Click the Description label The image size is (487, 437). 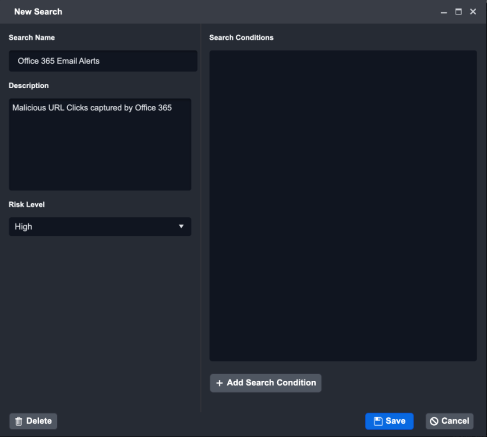(x=29, y=86)
